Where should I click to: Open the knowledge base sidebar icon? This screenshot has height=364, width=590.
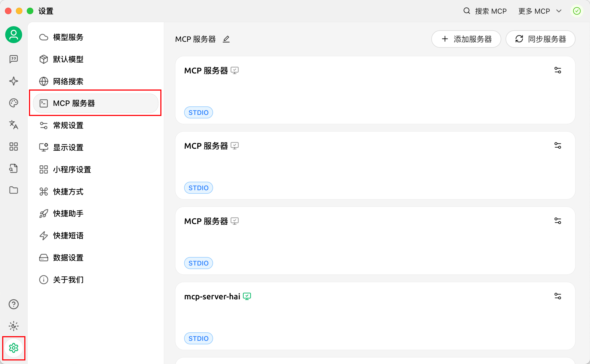pos(14,168)
